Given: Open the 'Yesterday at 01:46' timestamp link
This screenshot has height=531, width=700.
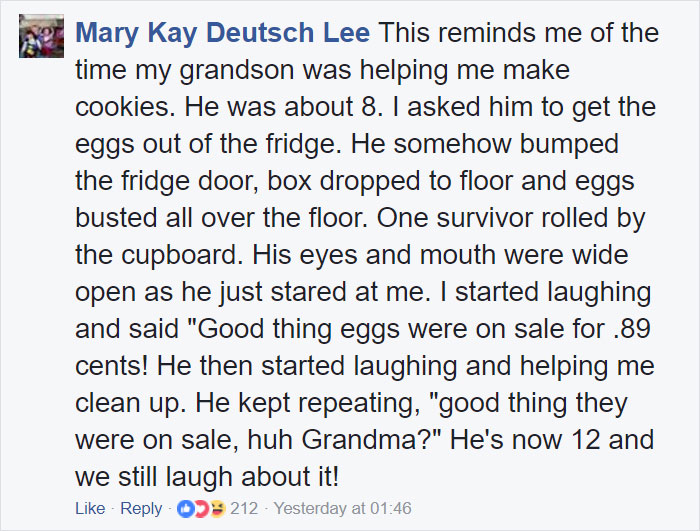Looking at the screenshot, I should click(x=342, y=509).
